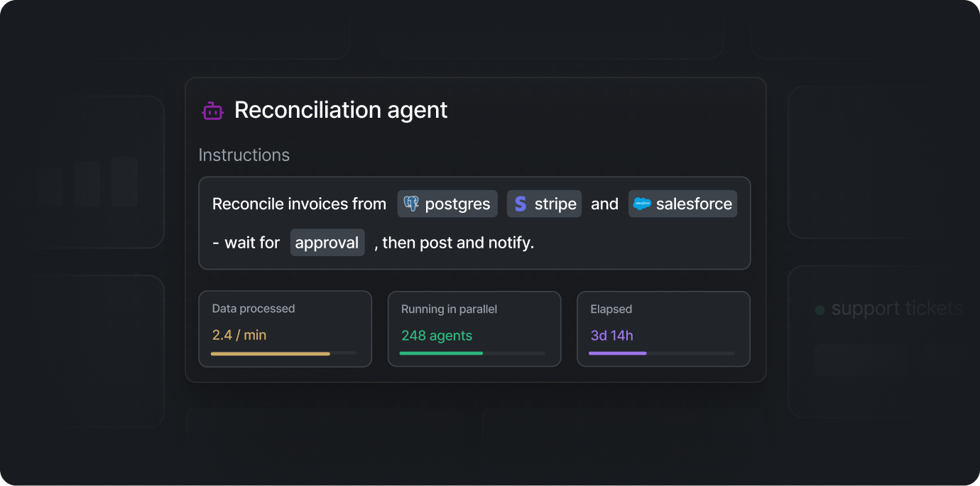
Task: Open the Running in parallel card
Action: point(474,329)
